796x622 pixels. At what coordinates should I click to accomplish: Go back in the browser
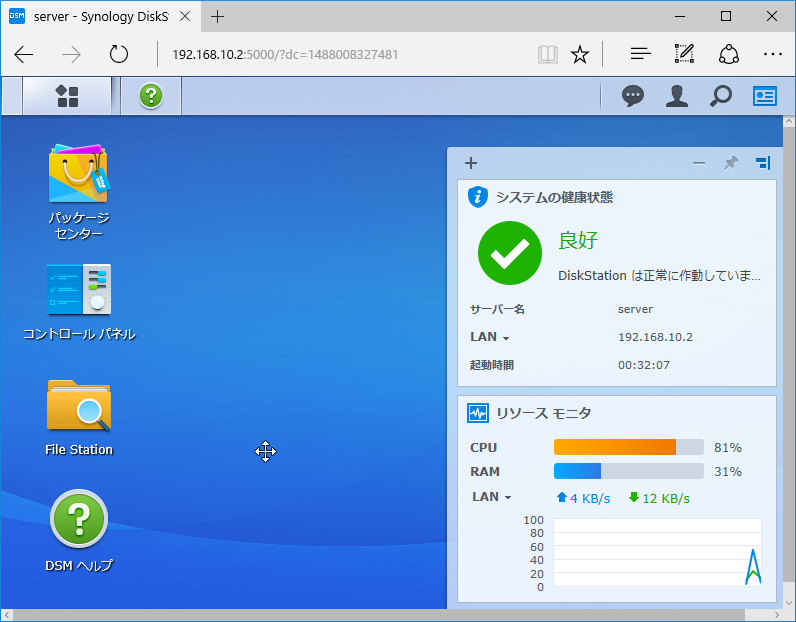pos(23,54)
